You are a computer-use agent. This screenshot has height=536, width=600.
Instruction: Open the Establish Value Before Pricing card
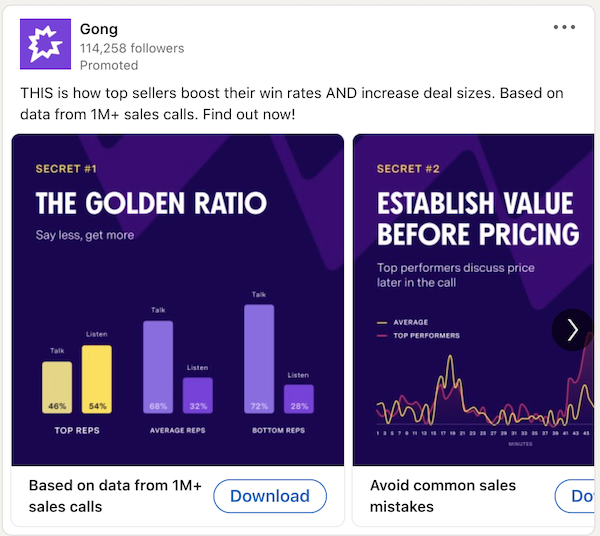(x=474, y=300)
